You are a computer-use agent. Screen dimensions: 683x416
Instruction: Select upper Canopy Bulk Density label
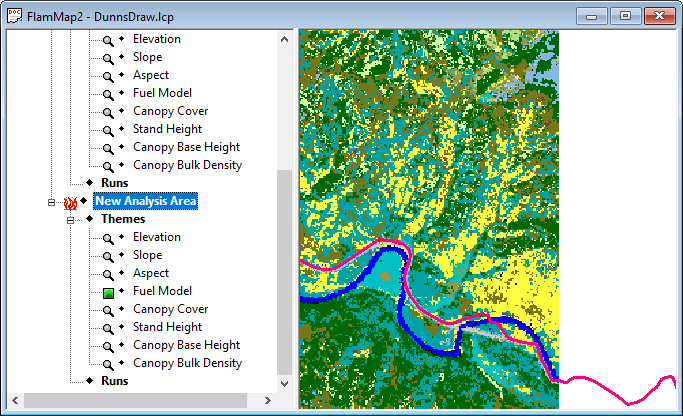click(187, 165)
